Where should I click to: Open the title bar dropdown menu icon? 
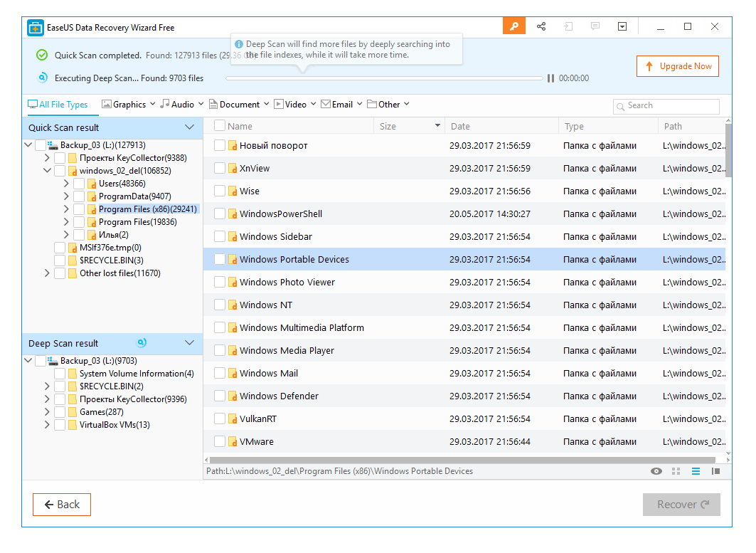(x=622, y=26)
